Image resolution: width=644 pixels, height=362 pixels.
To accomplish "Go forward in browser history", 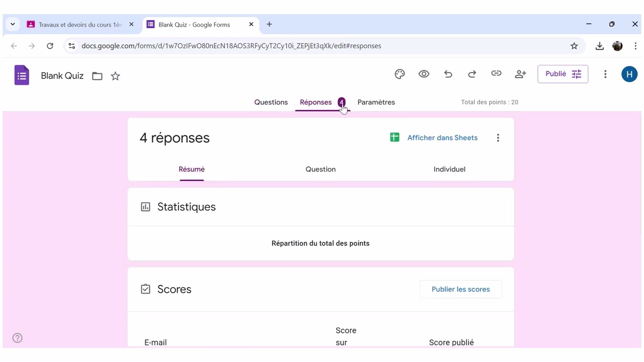I will (32, 46).
